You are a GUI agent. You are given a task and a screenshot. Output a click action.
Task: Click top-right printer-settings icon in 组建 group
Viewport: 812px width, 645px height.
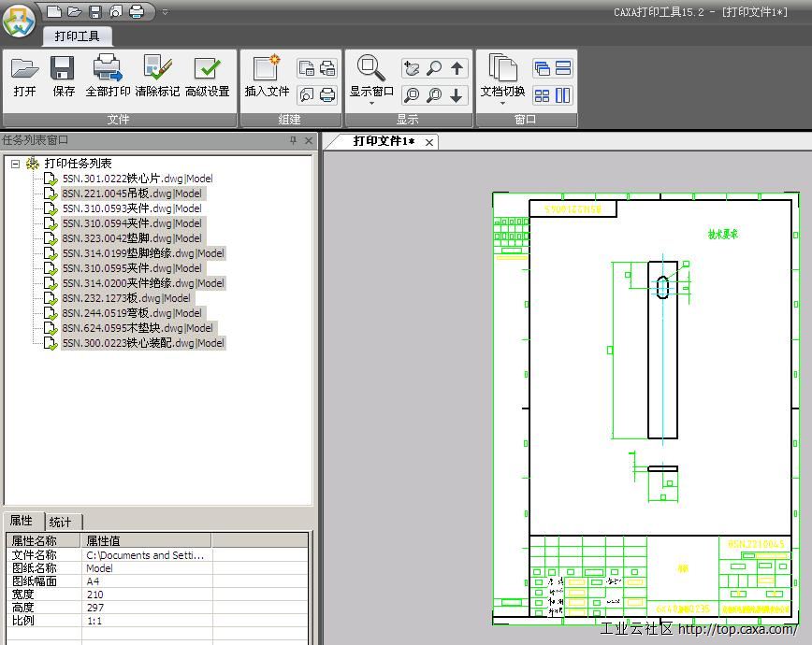327,68
